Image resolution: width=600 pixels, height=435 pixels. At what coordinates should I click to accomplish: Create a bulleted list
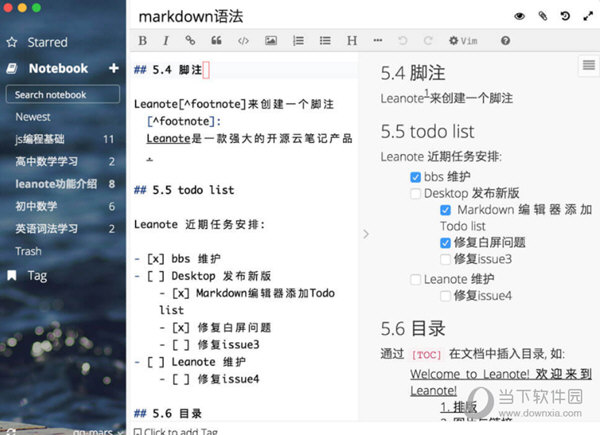click(325, 40)
